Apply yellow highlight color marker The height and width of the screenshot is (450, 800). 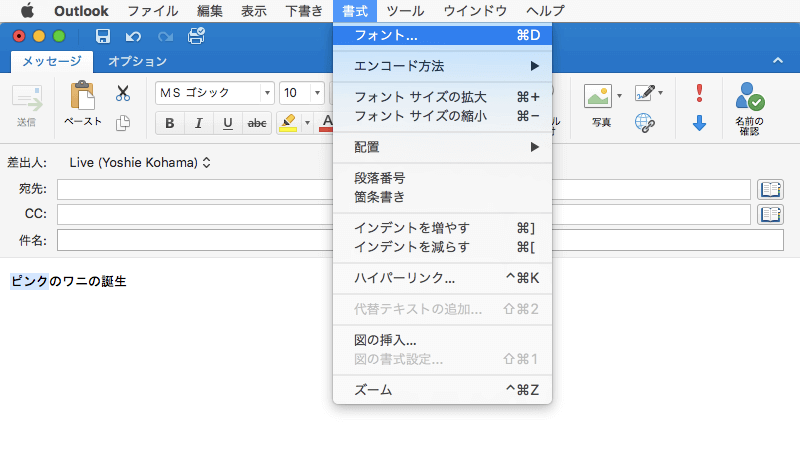[289, 123]
